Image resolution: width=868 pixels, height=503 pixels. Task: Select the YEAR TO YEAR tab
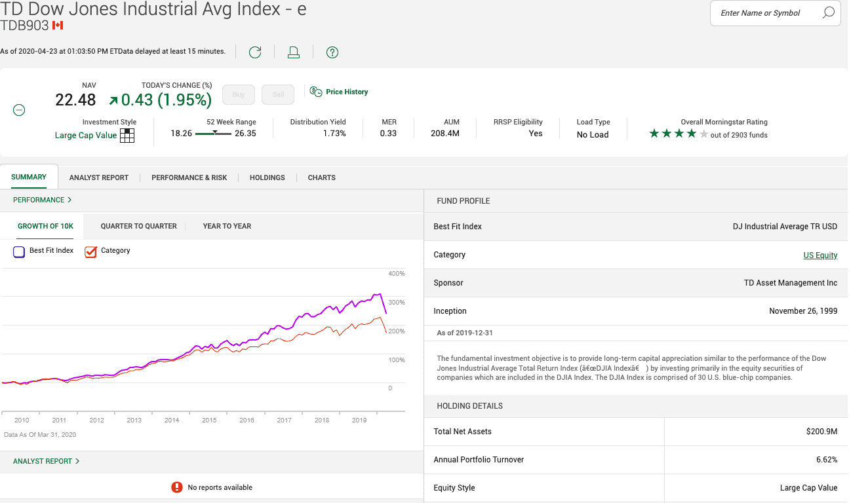pos(227,226)
